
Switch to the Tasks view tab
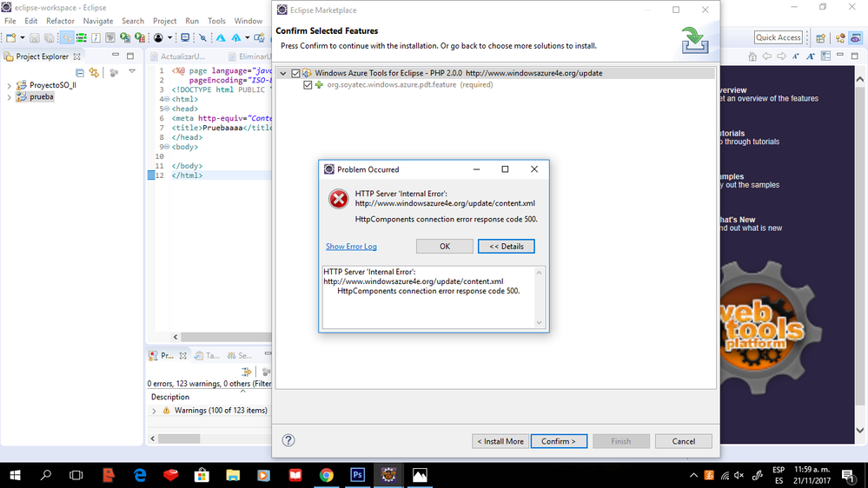pos(207,356)
